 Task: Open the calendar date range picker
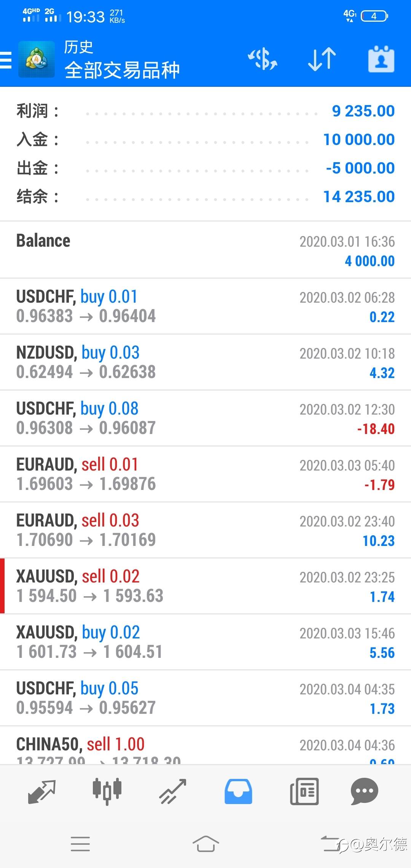[x=381, y=60]
